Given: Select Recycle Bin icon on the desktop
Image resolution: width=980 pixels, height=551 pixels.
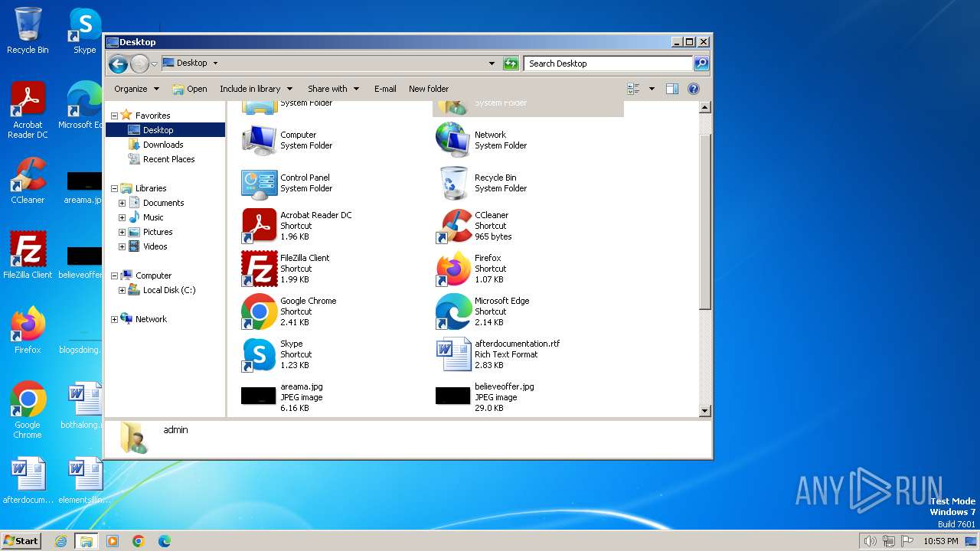Looking at the screenshot, I should tap(28, 31).
